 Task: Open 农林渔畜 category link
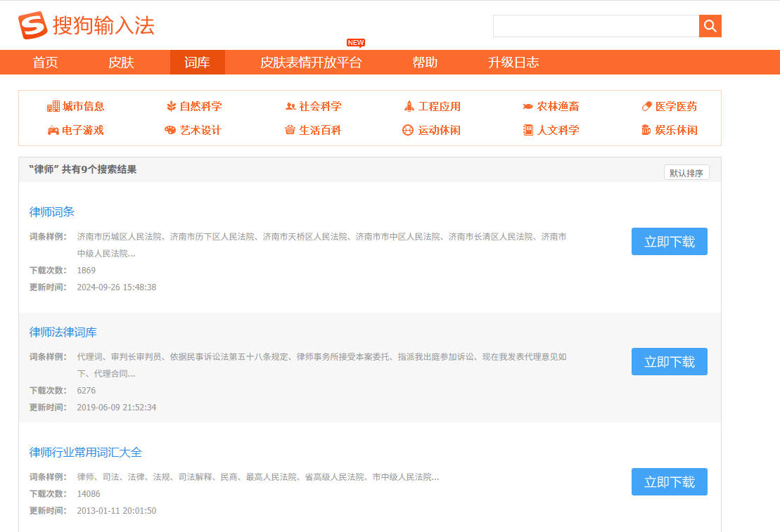(x=558, y=106)
